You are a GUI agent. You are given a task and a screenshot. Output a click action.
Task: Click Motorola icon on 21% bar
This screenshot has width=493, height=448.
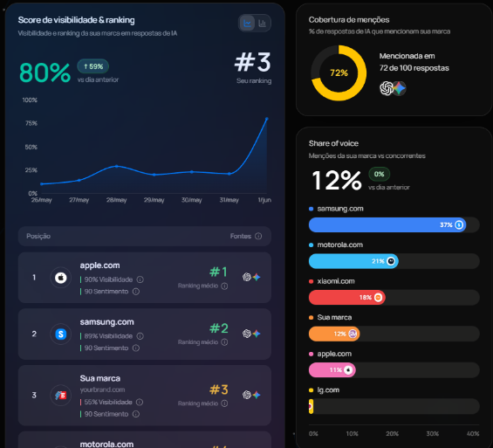coord(391,261)
